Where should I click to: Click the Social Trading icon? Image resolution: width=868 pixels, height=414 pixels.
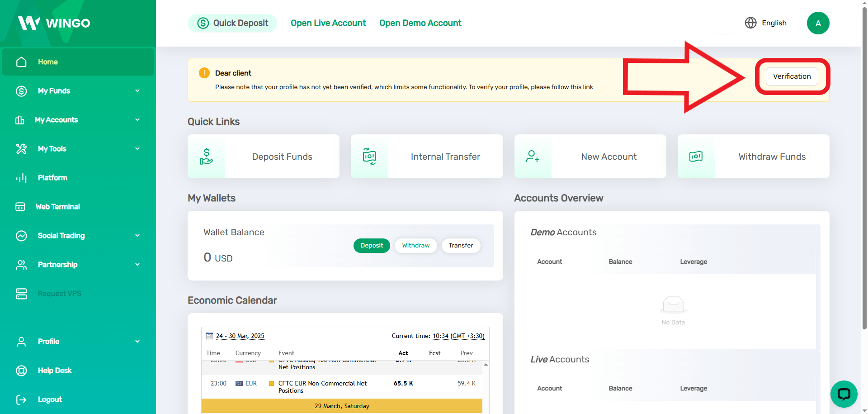click(21, 236)
